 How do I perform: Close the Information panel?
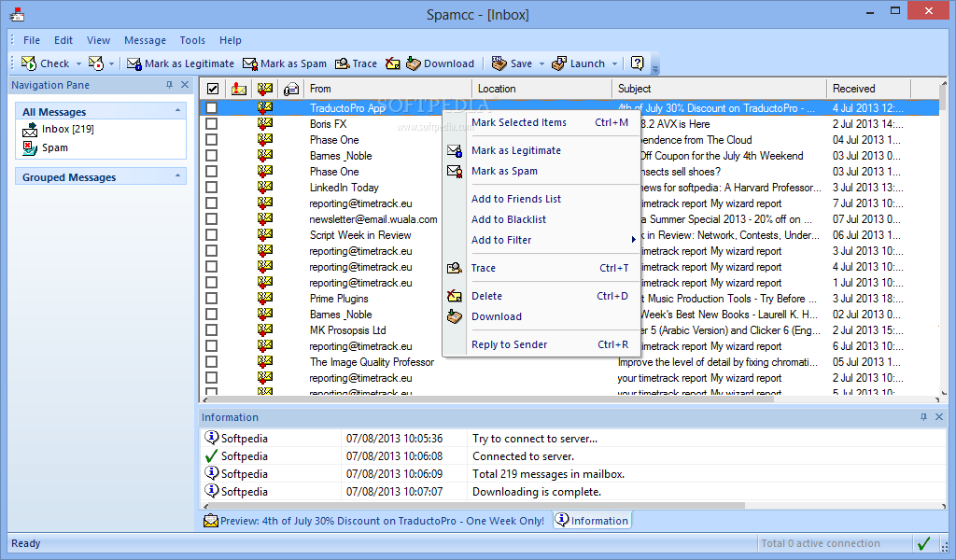pyautogui.click(x=939, y=417)
